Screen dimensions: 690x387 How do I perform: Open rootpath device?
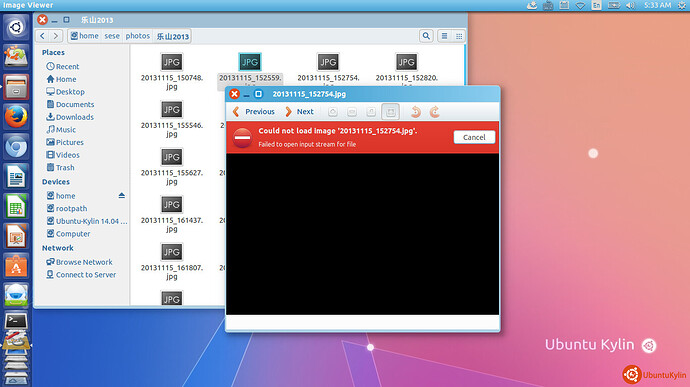click(x=67, y=209)
